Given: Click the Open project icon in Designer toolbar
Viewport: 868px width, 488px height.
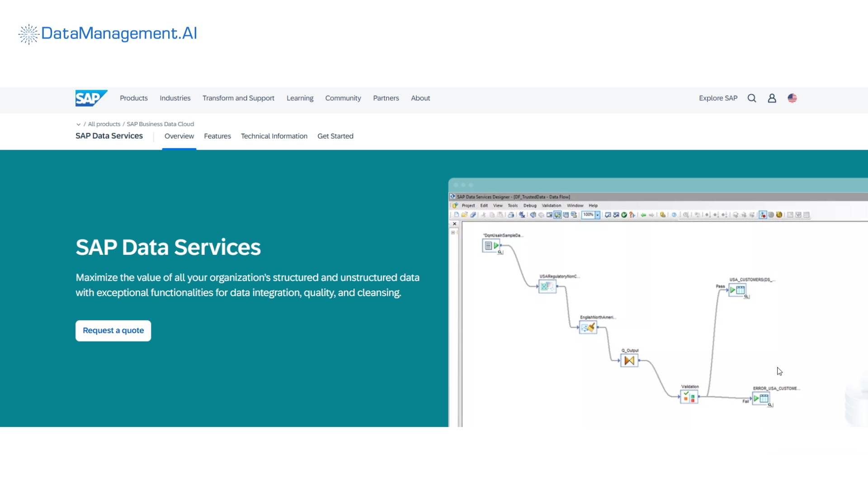Looking at the screenshot, I should tap(465, 215).
